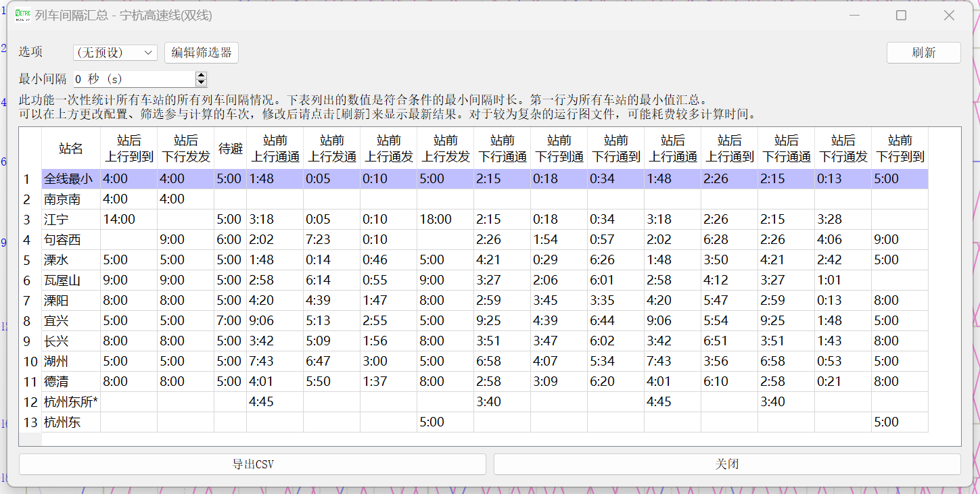Viewport: 980px width, 494px height.
Task: Click the 刷新 button
Action: [x=923, y=53]
